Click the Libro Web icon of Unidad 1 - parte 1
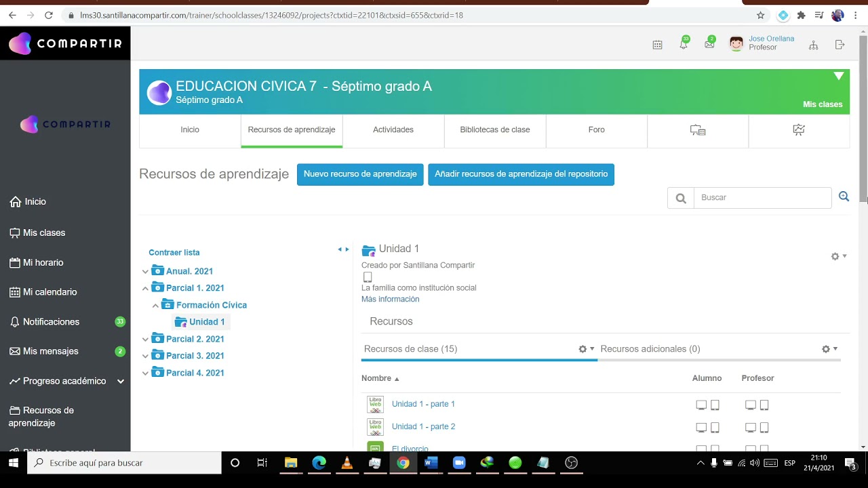This screenshot has width=868, height=488. tap(375, 404)
